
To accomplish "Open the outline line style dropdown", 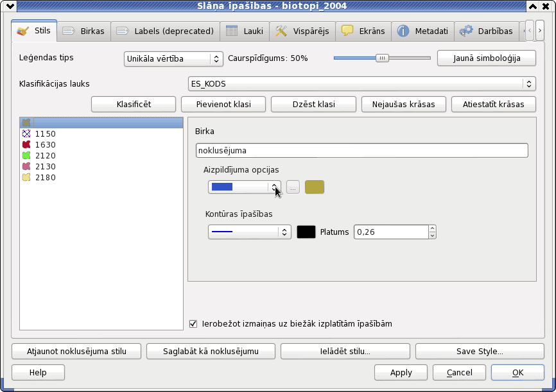I will pyautogui.click(x=250, y=232).
